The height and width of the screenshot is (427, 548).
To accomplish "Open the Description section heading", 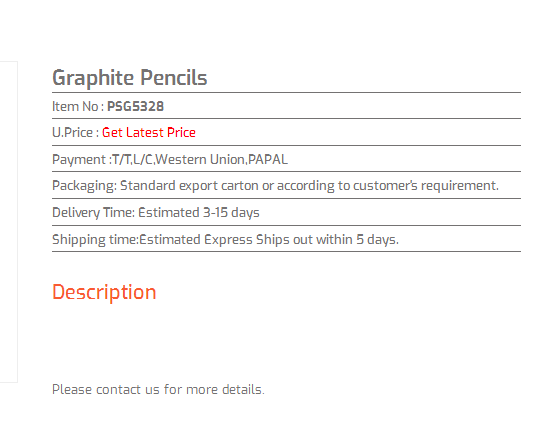I will click(x=104, y=292).
